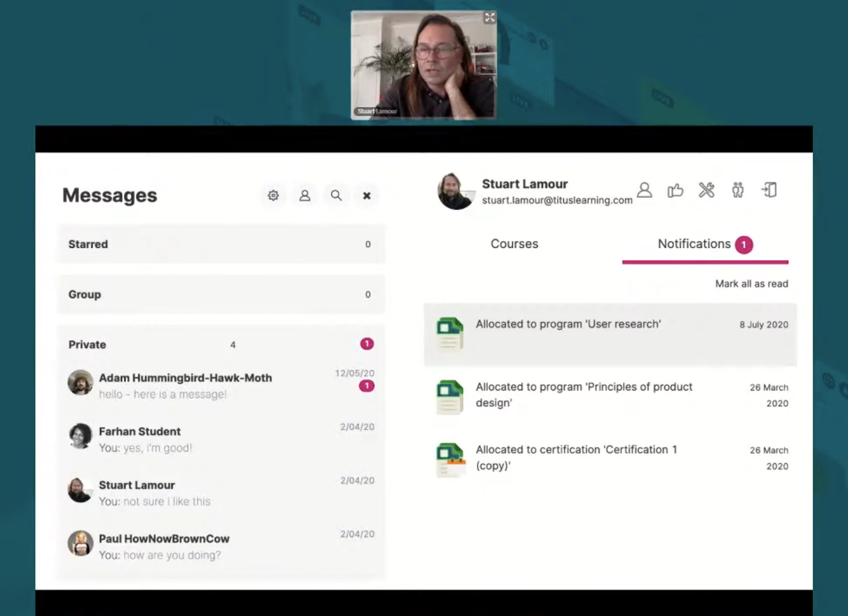
Task: Open Paul HowNowBrownCow conversation
Action: click(221, 546)
